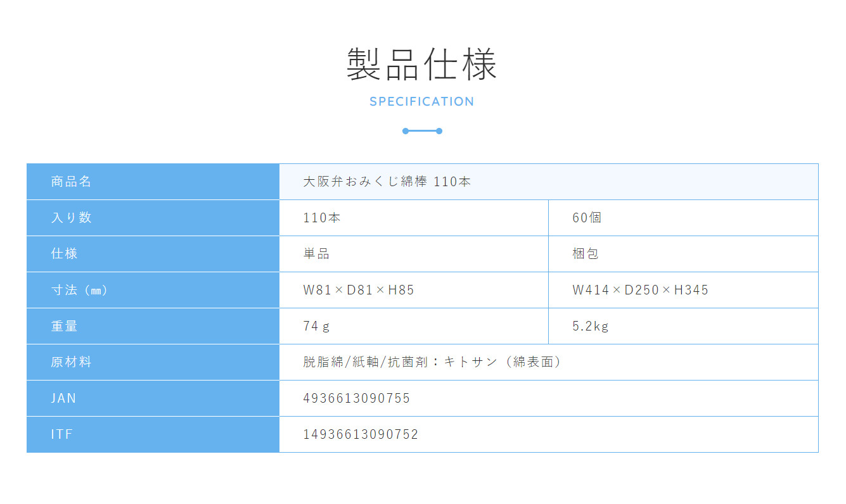The height and width of the screenshot is (504, 846).
Task: Click the product name 大阪弁おみくじ綿棒 110本
Action: (x=387, y=182)
